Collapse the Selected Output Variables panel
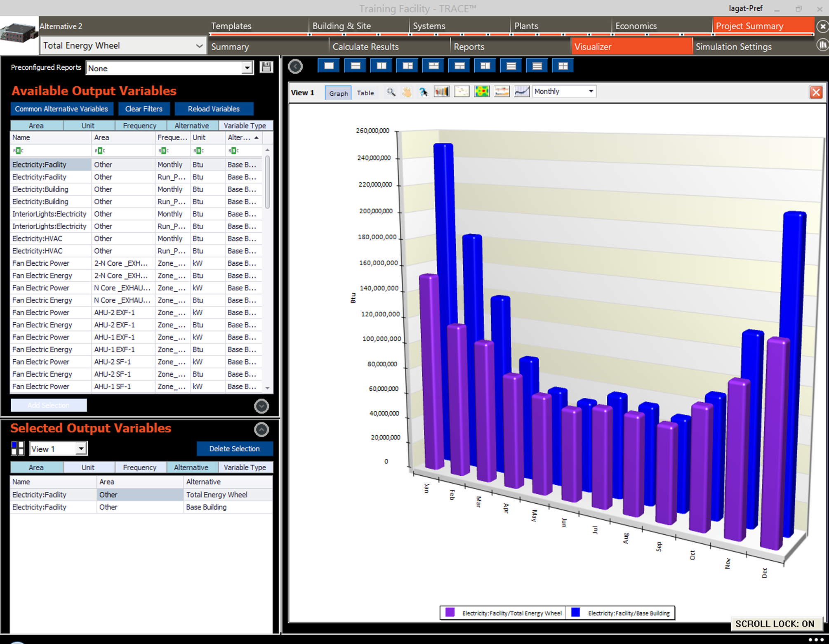This screenshot has width=829, height=644. pos(261,430)
